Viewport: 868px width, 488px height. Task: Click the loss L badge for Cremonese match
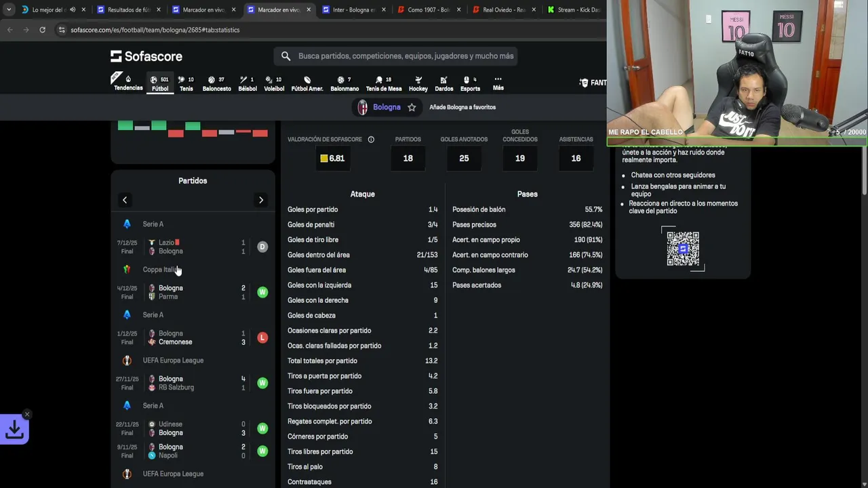pyautogui.click(x=262, y=338)
